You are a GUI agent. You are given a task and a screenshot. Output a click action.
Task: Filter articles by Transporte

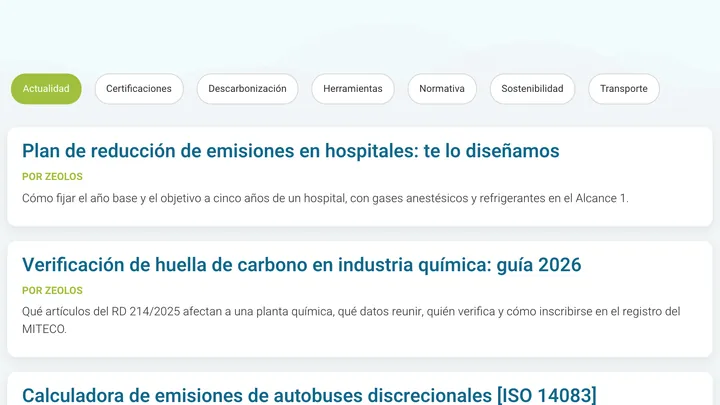pos(624,89)
